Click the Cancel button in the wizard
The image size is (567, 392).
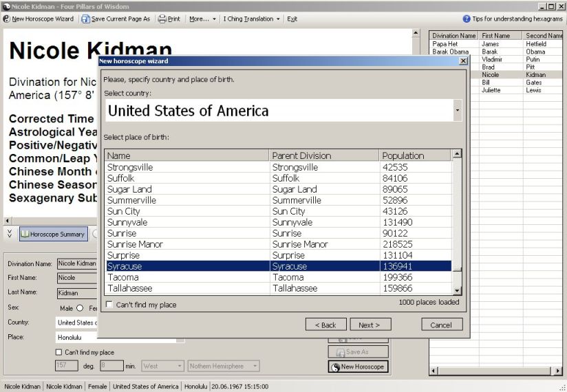click(442, 325)
